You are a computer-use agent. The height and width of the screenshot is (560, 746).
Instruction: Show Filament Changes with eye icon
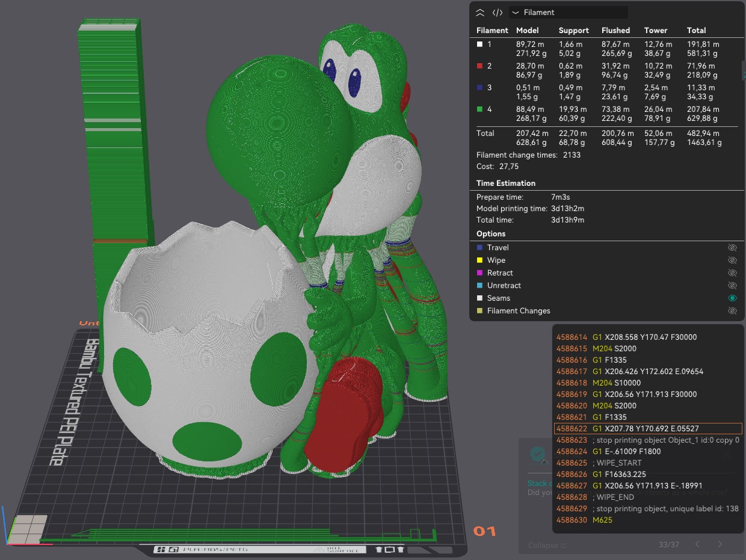(x=732, y=311)
